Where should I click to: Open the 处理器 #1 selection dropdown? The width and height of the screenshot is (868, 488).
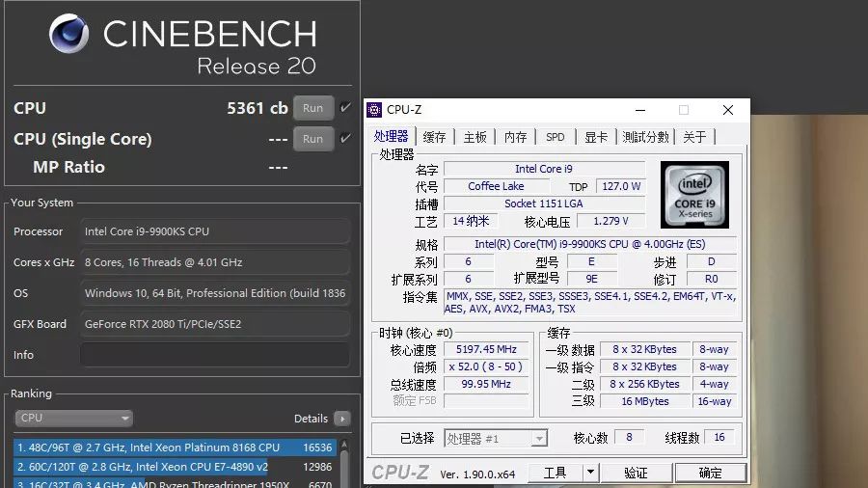tap(496, 439)
